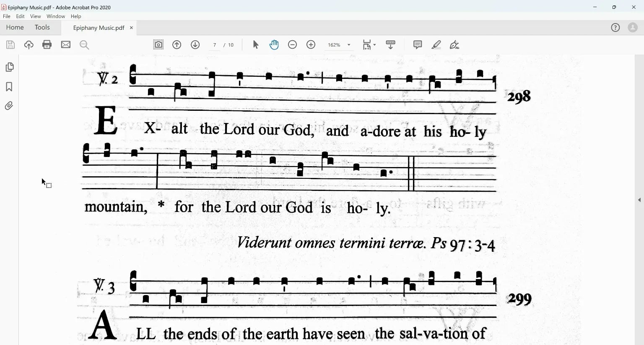Zoom in with the plus icon
Screen dimensions: 644x345
point(311,45)
